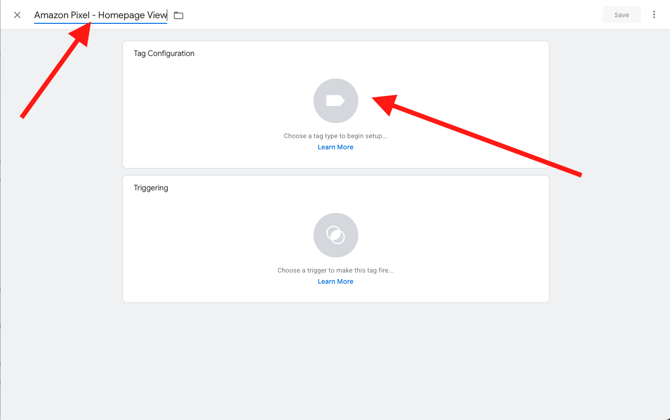Click the empty gray area below Triggering card
The image size is (670, 420).
(335, 360)
